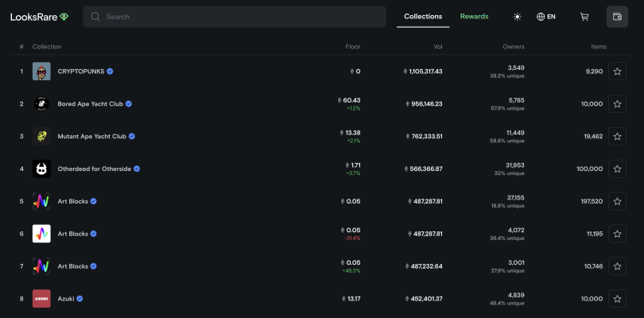Screen dimensions: 644x318
Task: Sort by the Floor column header
Action: [353, 47]
